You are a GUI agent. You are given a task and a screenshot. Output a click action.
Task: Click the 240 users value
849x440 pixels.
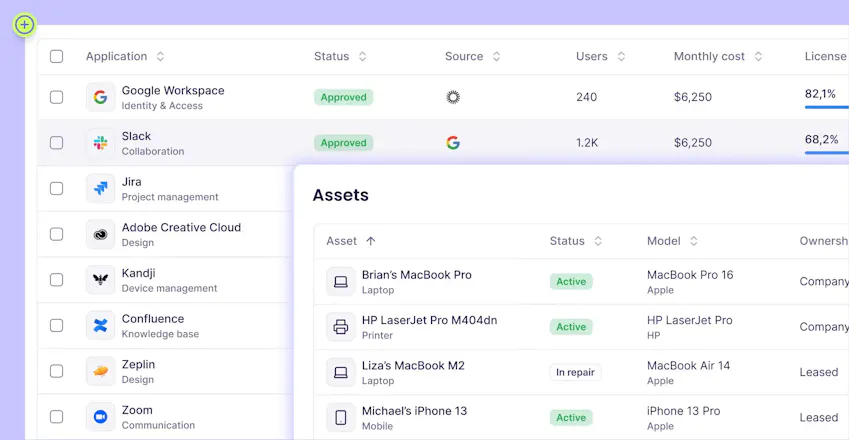pos(586,97)
